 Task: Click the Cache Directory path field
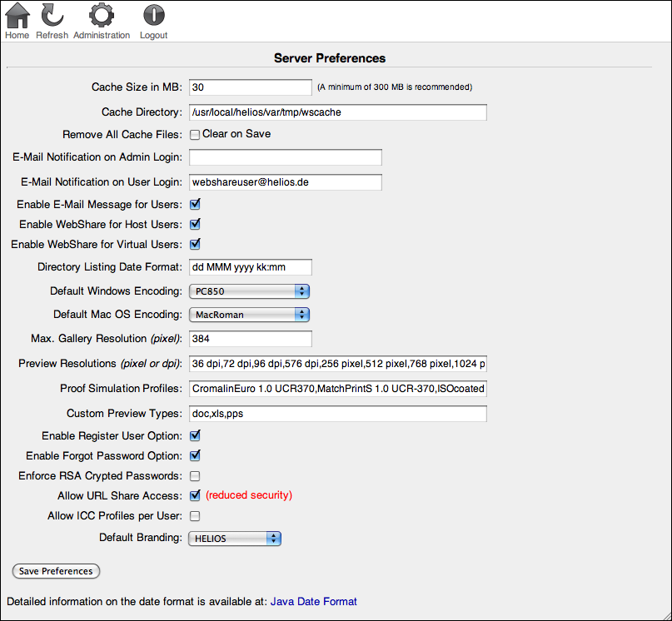(x=338, y=112)
